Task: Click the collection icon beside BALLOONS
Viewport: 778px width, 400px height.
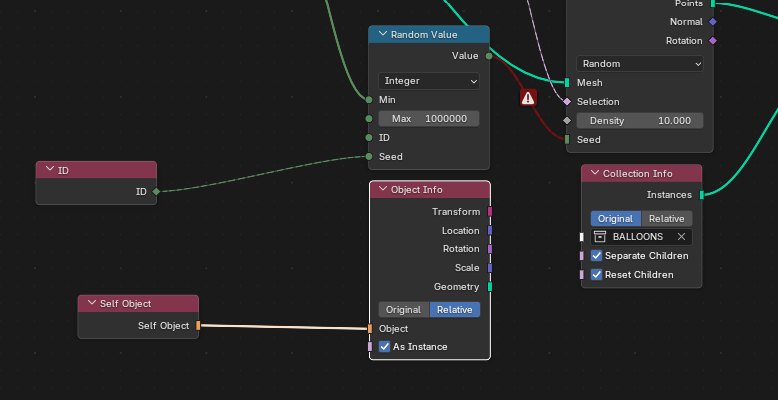Action: [x=600, y=237]
